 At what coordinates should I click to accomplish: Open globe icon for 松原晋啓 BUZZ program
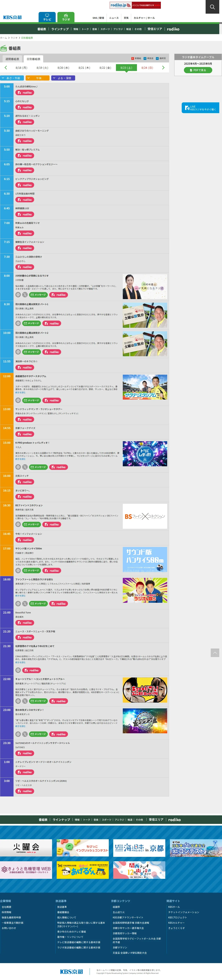18,670
